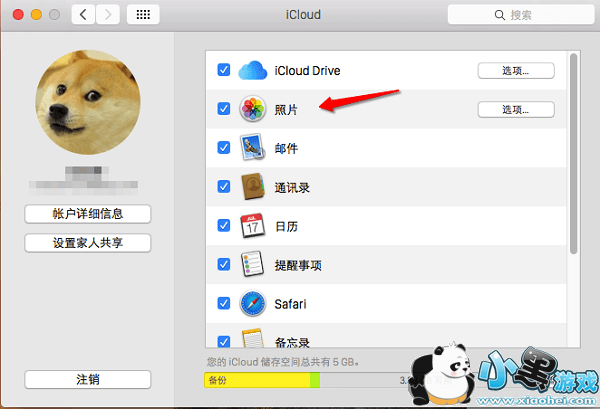Toggle the 备忘录 (Notes) checkbox

224,341
